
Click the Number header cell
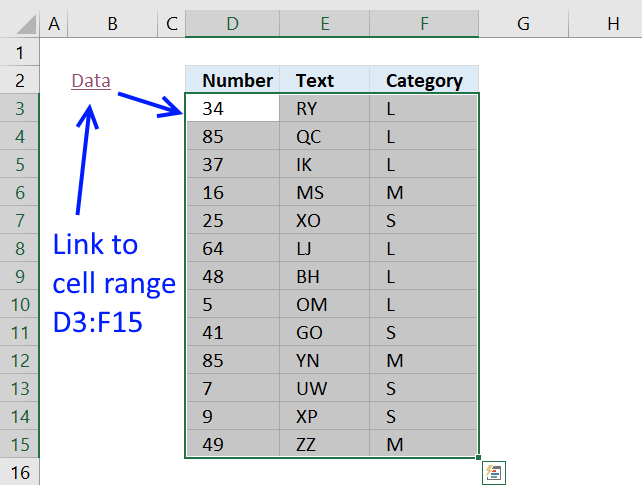coord(233,80)
